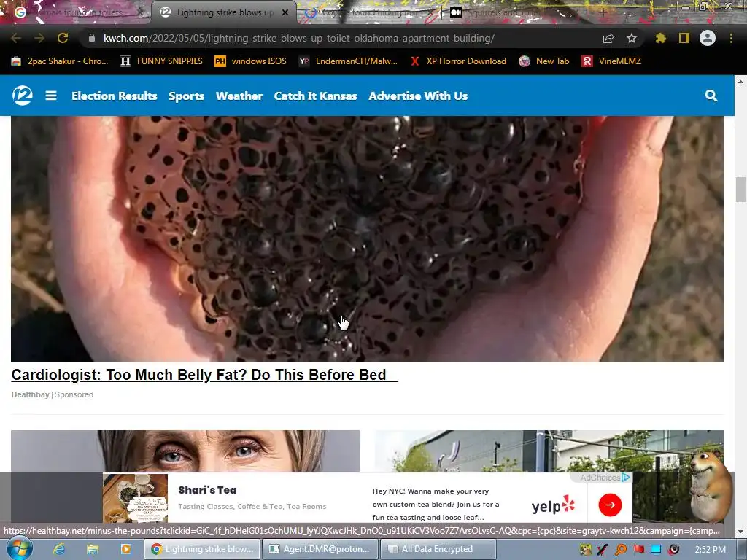Open the side panel icon
747x560 pixels.
pyautogui.click(x=684, y=38)
